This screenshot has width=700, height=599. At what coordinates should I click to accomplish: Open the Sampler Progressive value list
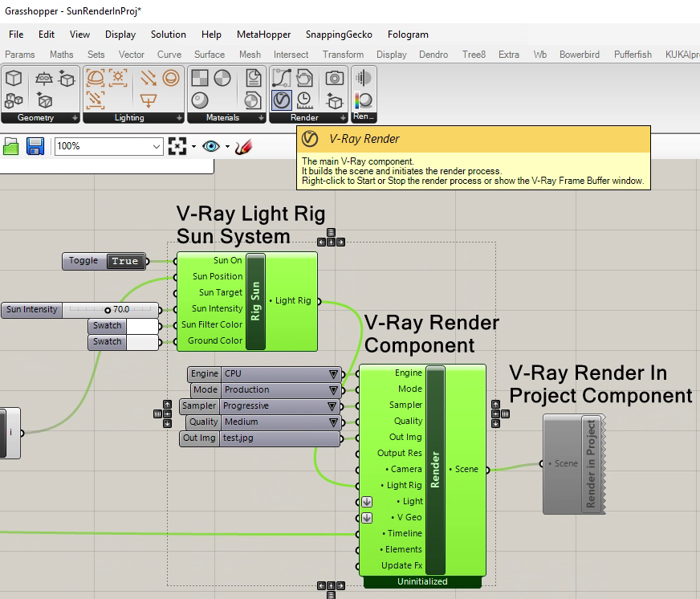[332, 406]
